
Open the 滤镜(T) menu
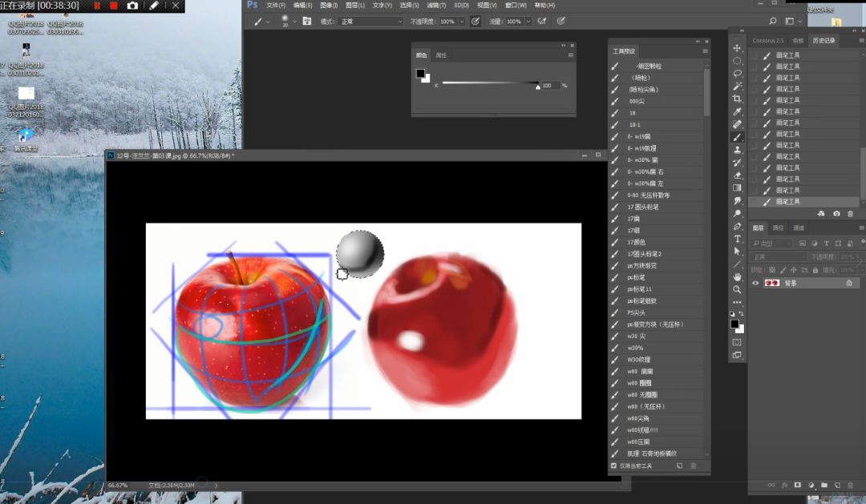pos(436,6)
